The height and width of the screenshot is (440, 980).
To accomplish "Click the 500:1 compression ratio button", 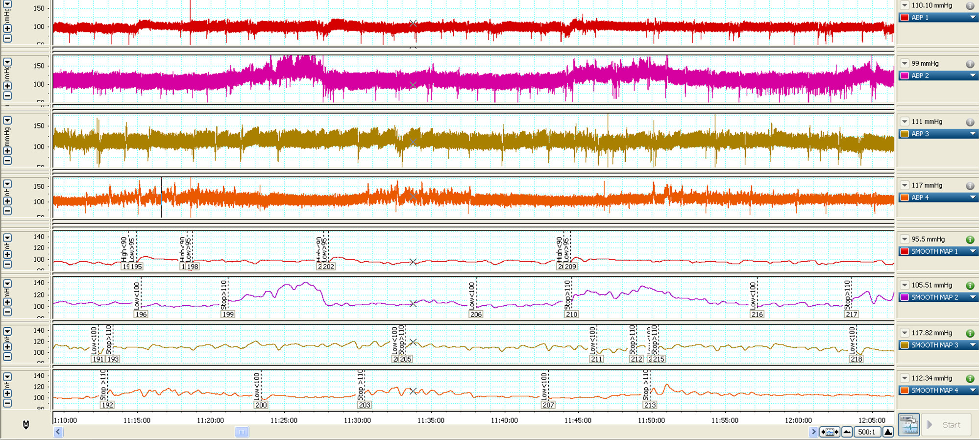I will point(867,432).
